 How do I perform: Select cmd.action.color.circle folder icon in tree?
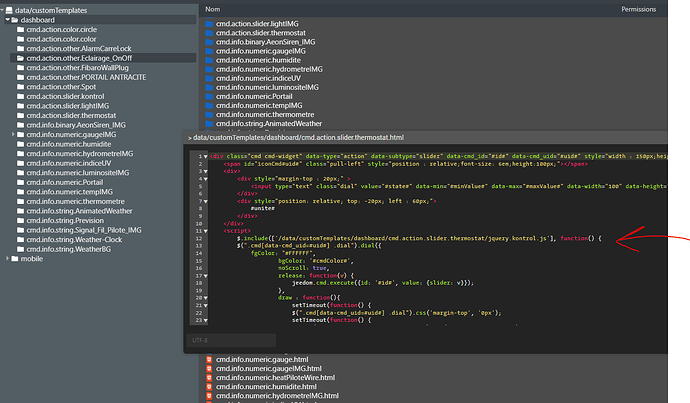tap(20, 29)
